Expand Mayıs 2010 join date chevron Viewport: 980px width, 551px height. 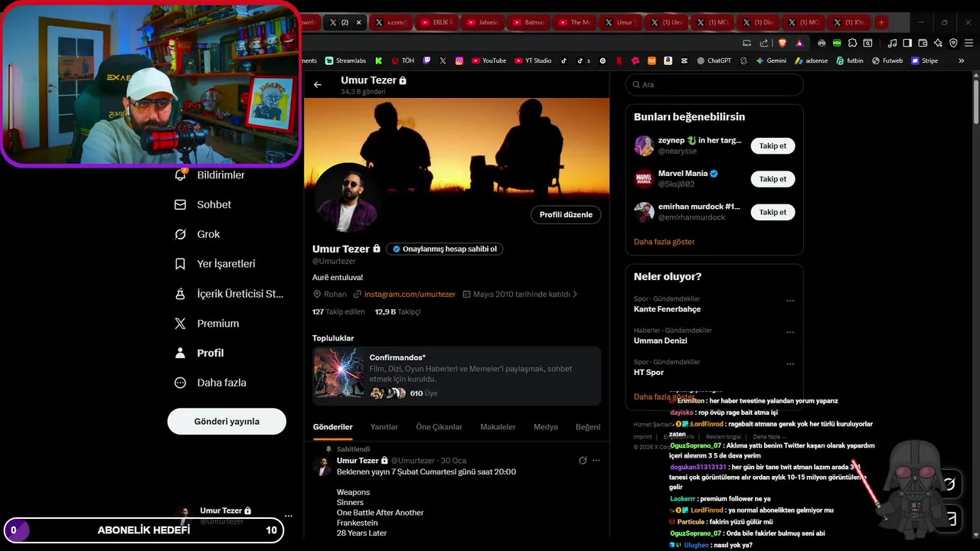click(575, 294)
